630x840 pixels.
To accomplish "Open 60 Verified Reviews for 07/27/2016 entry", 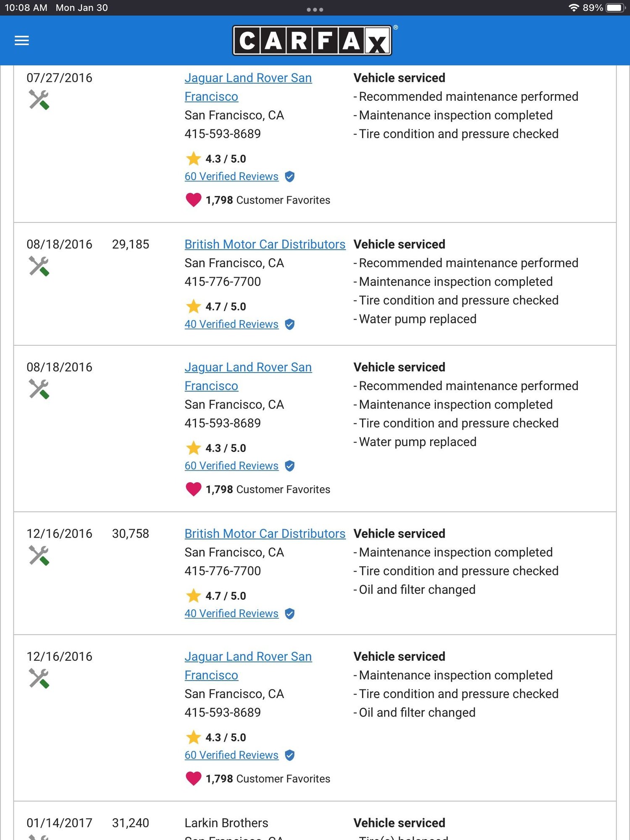I will 231,176.
